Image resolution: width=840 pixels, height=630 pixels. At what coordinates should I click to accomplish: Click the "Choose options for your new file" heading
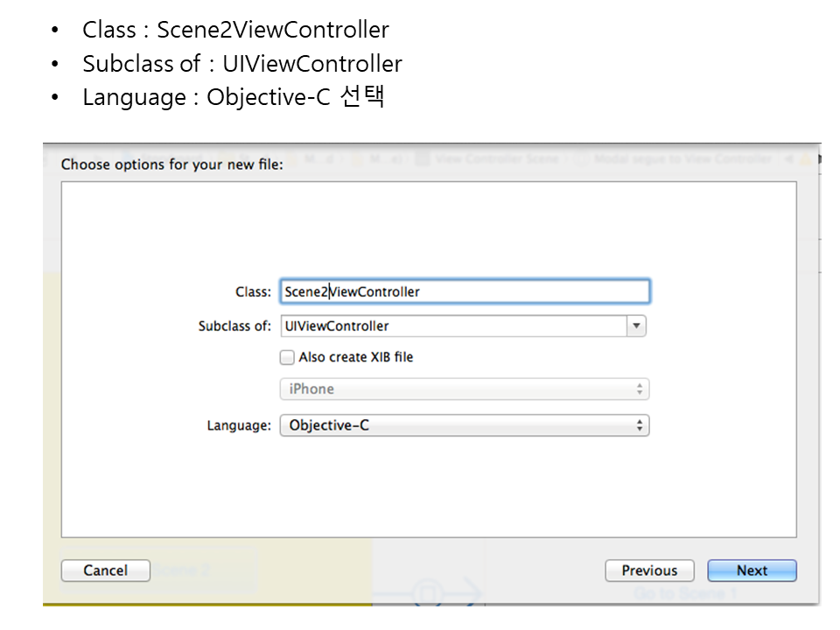pyautogui.click(x=172, y=164)
